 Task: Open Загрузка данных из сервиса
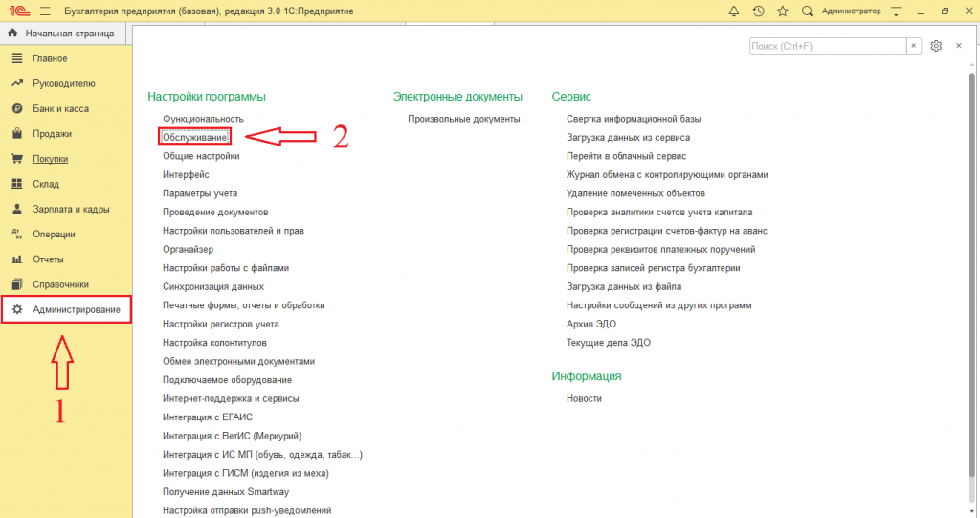click(628, 137)
